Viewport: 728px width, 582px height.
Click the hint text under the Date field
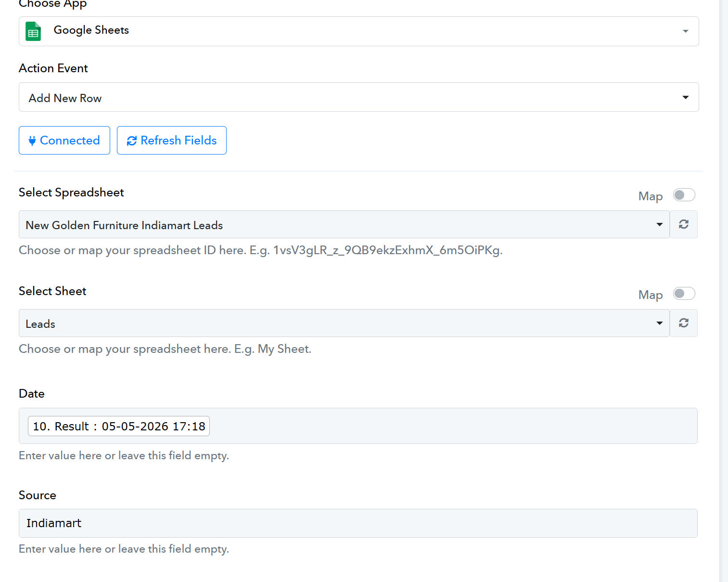[x=124, y=455]
